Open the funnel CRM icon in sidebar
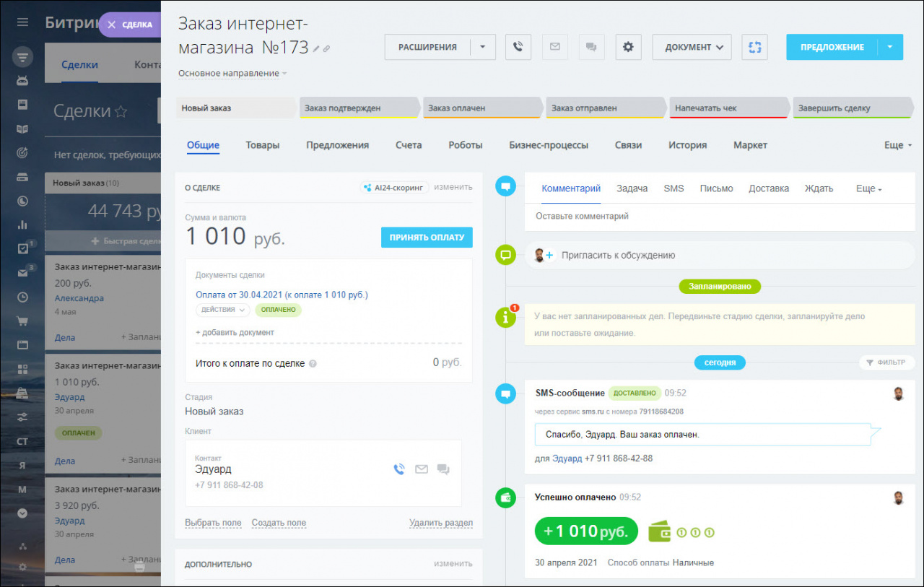This screenshot has height=587, width=924. click(x=22, y=56)
